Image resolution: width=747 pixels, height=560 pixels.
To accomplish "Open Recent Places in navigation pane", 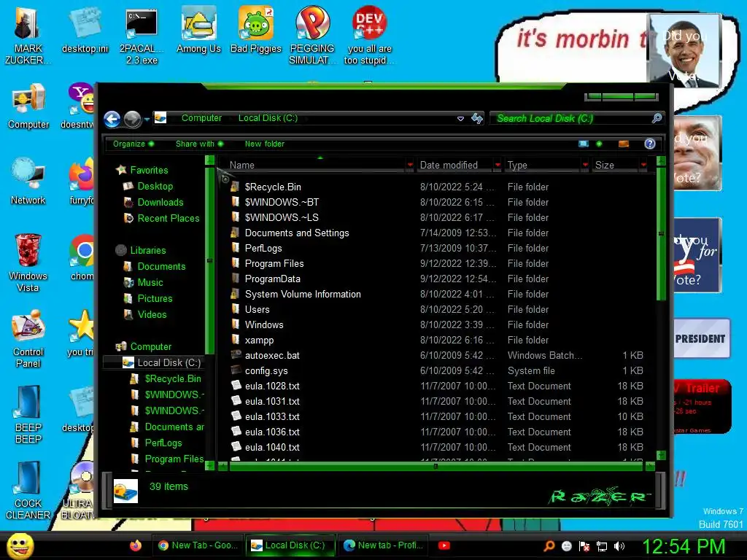I will 169,219.
